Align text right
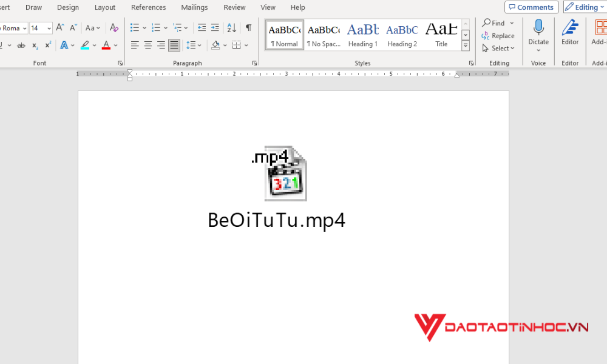This screenshot has width=607, height=364. coord(161,45)
